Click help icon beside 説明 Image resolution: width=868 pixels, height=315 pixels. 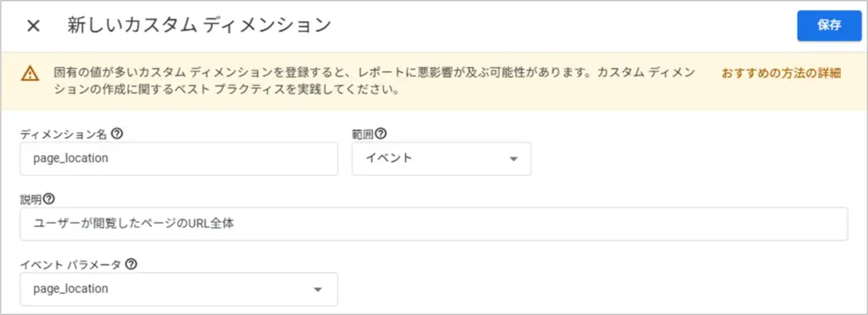click(49, 198)
